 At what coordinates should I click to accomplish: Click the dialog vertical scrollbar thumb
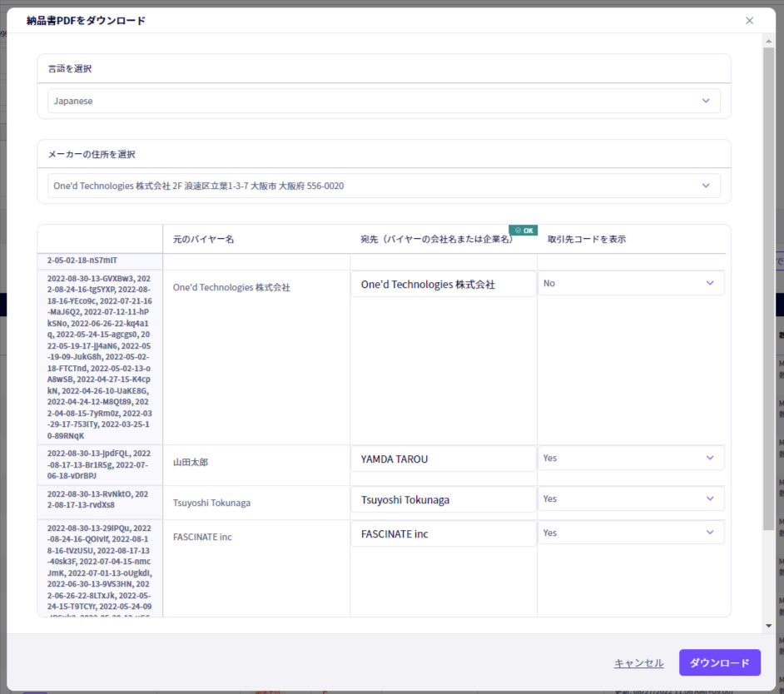pyautogui.click(x=768, y=289)
